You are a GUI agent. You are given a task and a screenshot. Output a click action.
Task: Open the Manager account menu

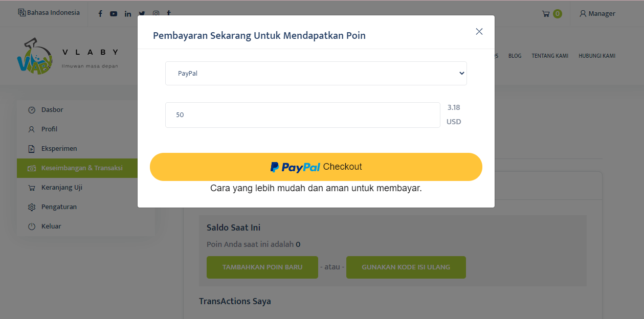pyautogui.click(x=597, y=13)
